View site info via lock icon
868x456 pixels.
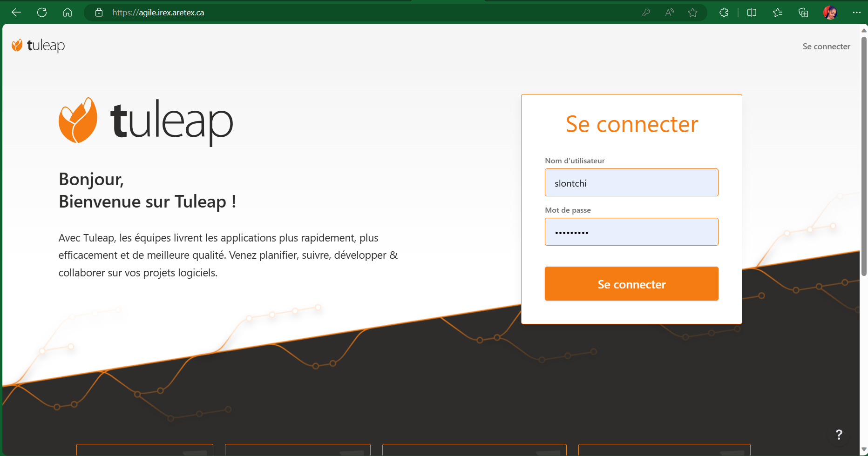[99, 13]
